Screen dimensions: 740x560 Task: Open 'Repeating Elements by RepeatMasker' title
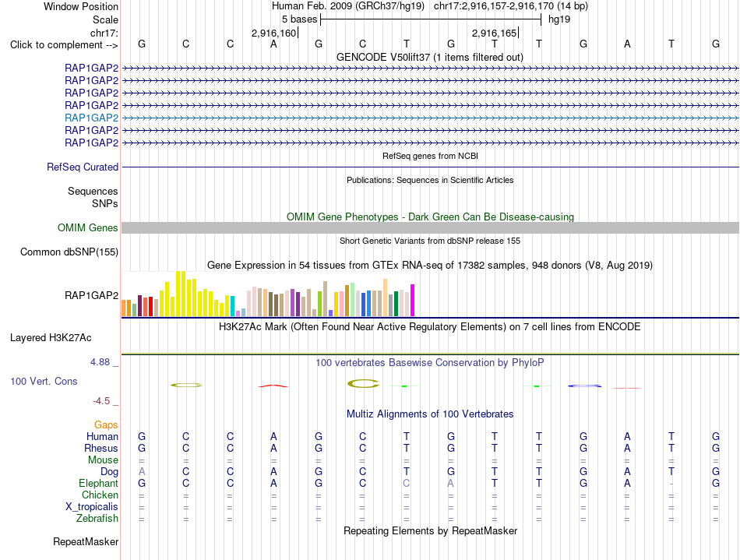[x=430, y=530]
